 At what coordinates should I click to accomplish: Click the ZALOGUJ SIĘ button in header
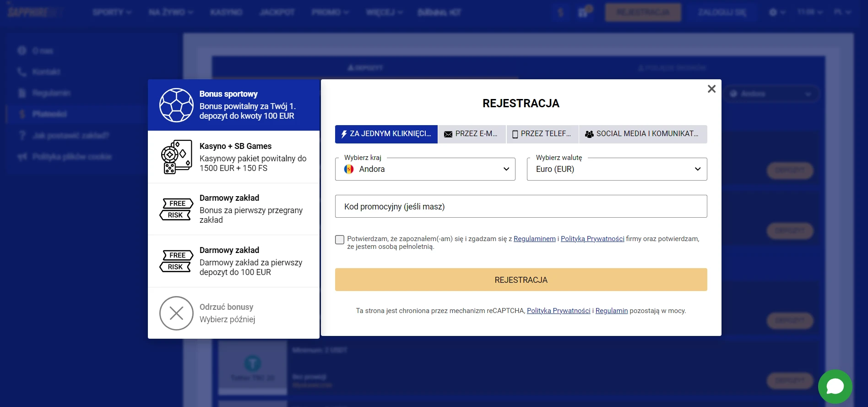click(722, 12)
